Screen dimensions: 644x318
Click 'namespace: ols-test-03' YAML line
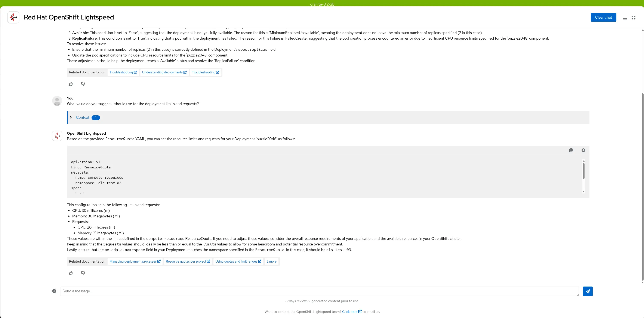point(98,183)
